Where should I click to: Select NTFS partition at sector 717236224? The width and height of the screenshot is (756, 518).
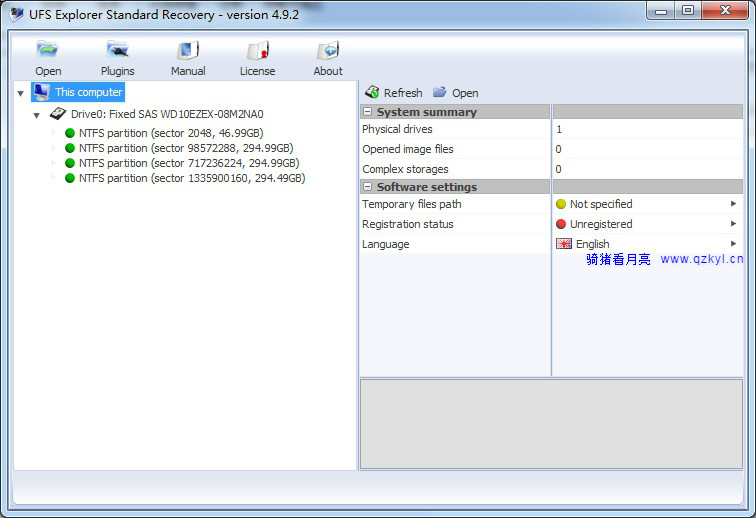coord(189,163)
